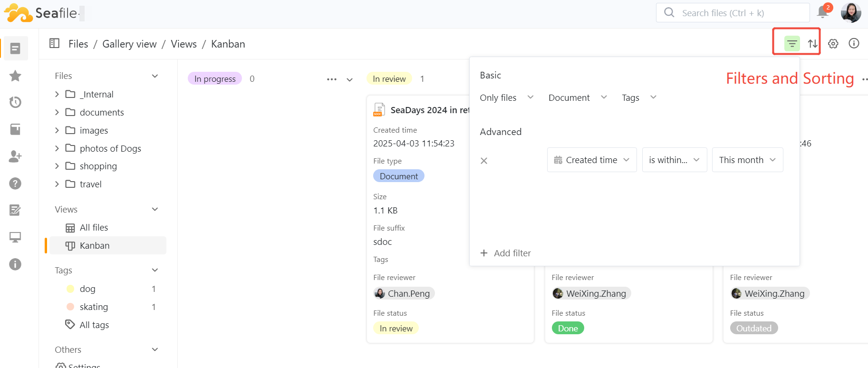The height and width of the screenshot is (368, 868).
Task: Remove the Created time filter
Action: pos(484,161)
